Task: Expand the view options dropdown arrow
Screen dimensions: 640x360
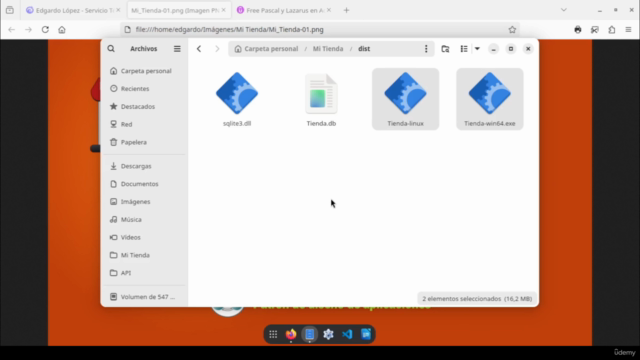Action: coord(477,49)
